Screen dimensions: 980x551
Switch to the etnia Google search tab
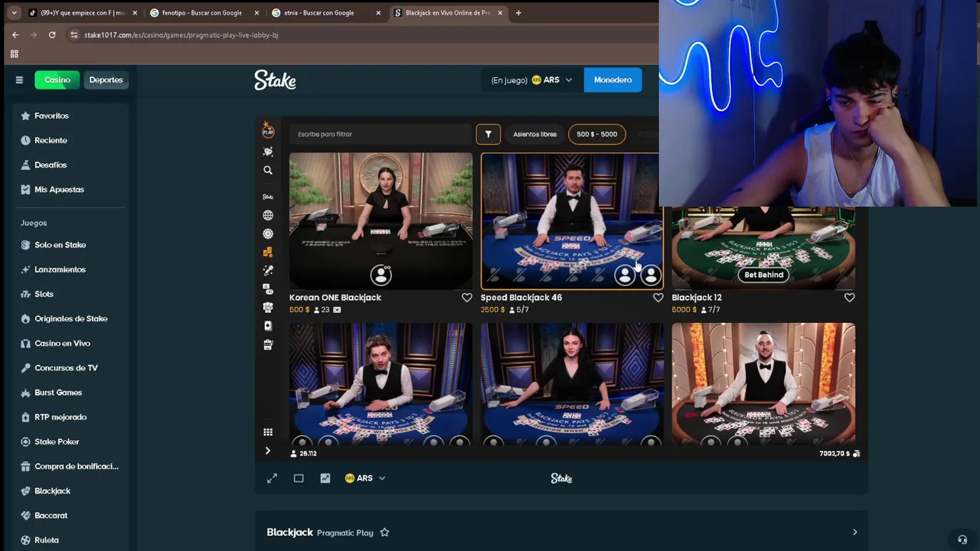pos(318,12)
